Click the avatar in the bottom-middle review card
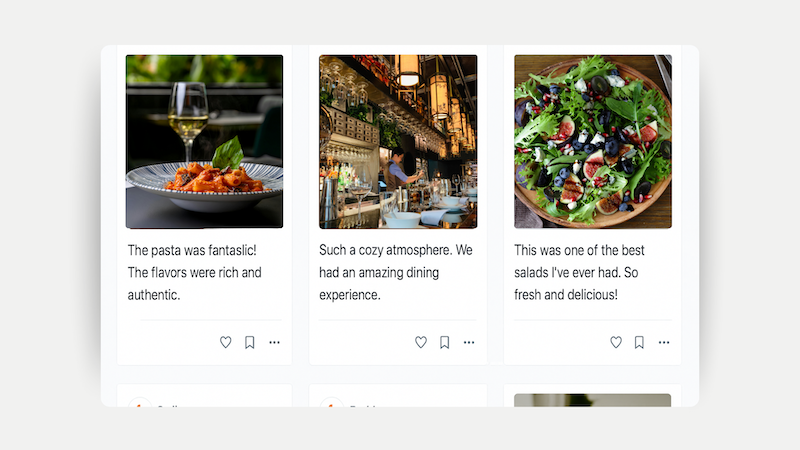 (x=332, y=403)
